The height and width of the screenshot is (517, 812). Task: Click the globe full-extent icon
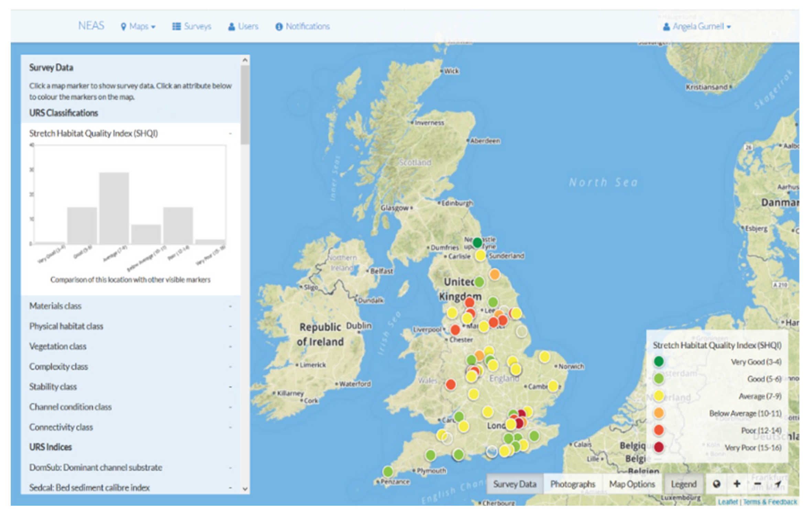716,484
